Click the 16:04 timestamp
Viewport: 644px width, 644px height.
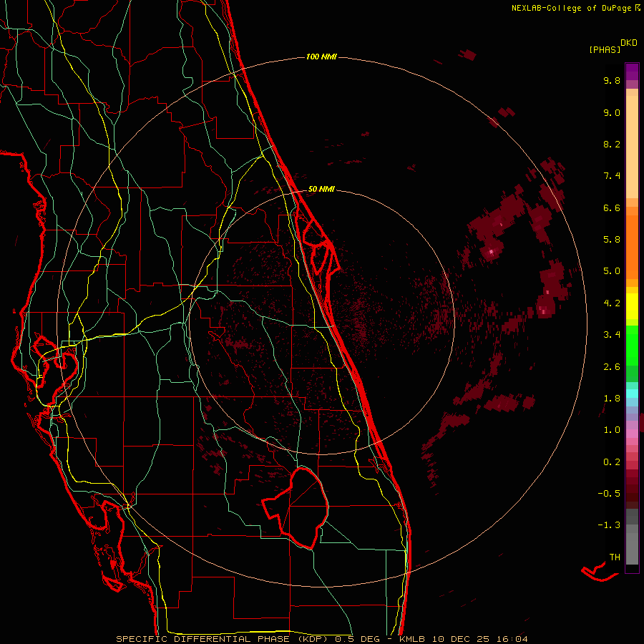point(512,639)
